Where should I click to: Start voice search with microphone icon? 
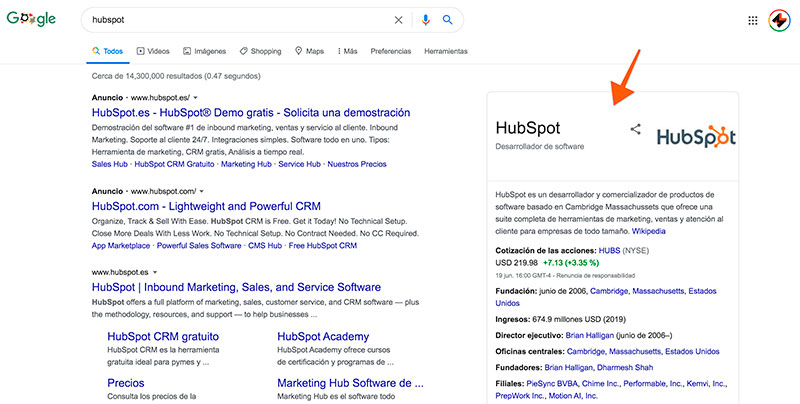pos(425,20)
